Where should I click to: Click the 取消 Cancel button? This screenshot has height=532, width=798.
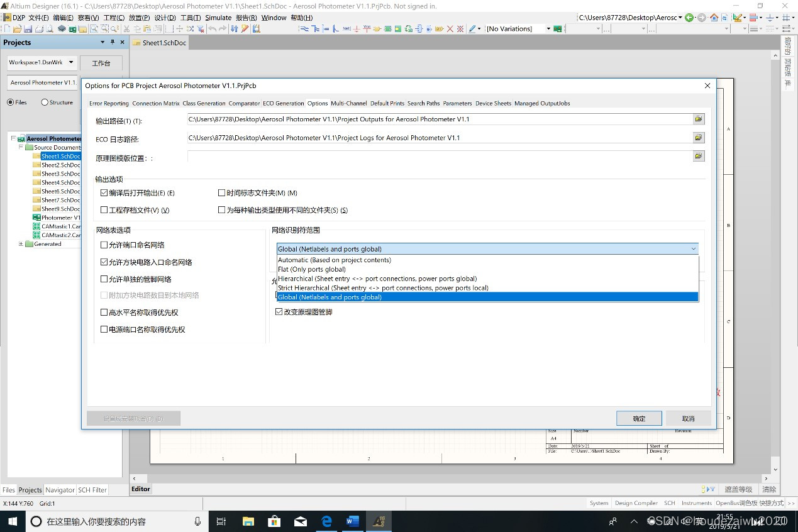[689, 418]
